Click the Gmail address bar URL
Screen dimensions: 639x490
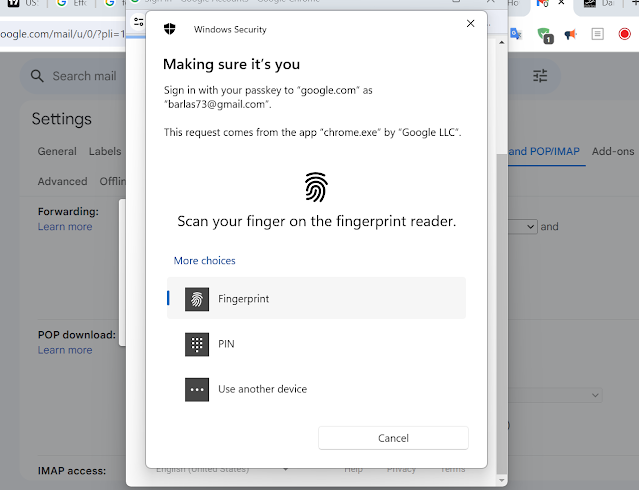tap(62, 34)
